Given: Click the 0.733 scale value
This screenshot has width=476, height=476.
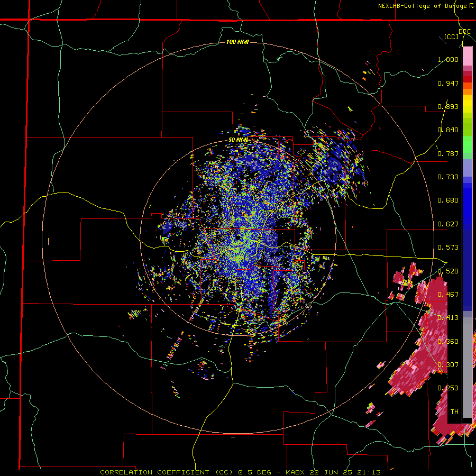Looking at the screenshot, I should point(448,177).
